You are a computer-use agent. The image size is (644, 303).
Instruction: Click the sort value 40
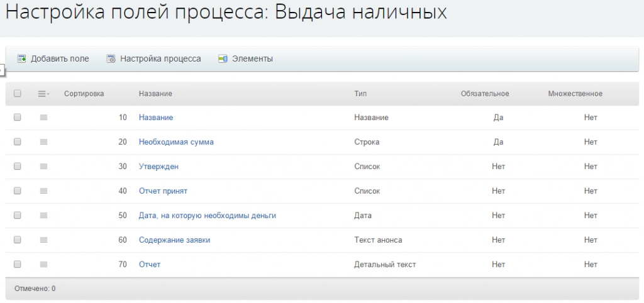coord(123,191)
